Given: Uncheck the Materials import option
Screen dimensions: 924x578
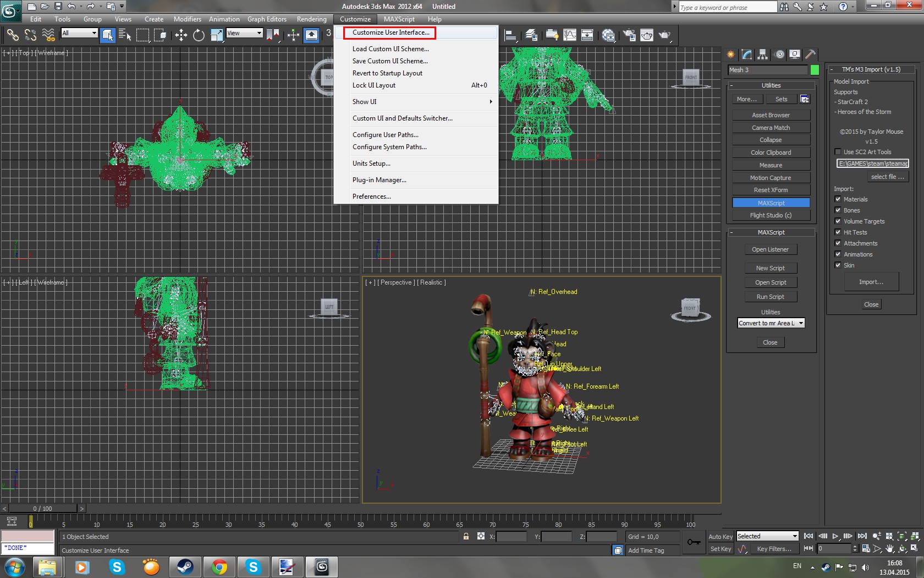Looking at the screenshot, I should tap(838, 199).
